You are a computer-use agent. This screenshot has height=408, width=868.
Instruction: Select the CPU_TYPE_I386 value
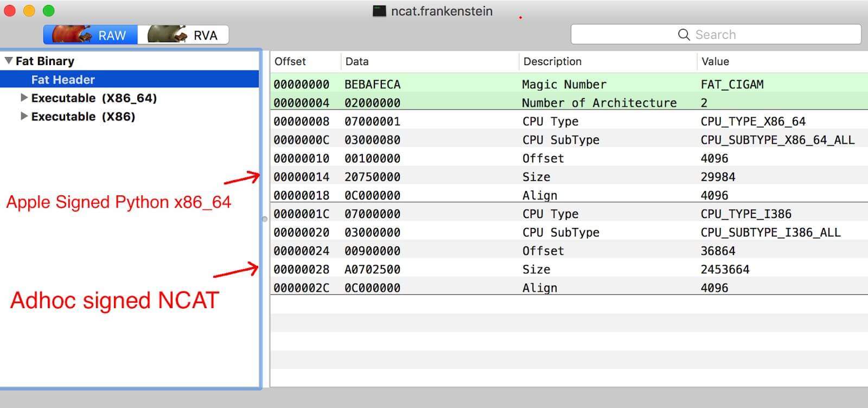[x=746, y=214]
